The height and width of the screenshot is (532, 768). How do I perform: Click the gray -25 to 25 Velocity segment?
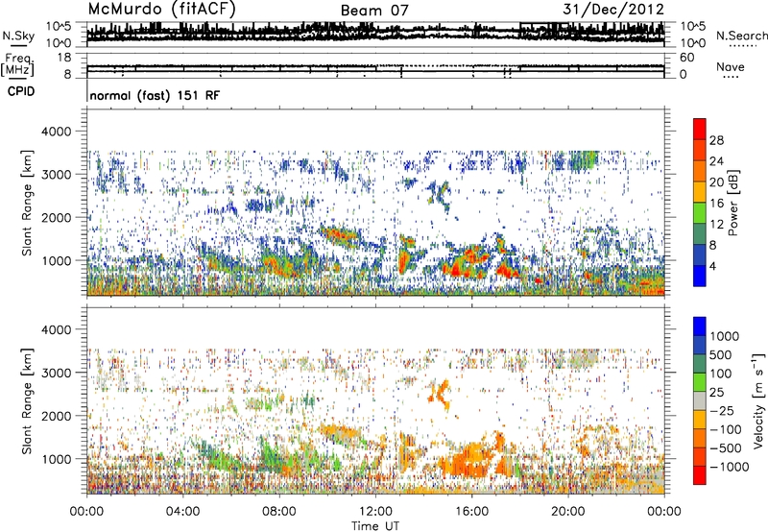coord(700,400)
